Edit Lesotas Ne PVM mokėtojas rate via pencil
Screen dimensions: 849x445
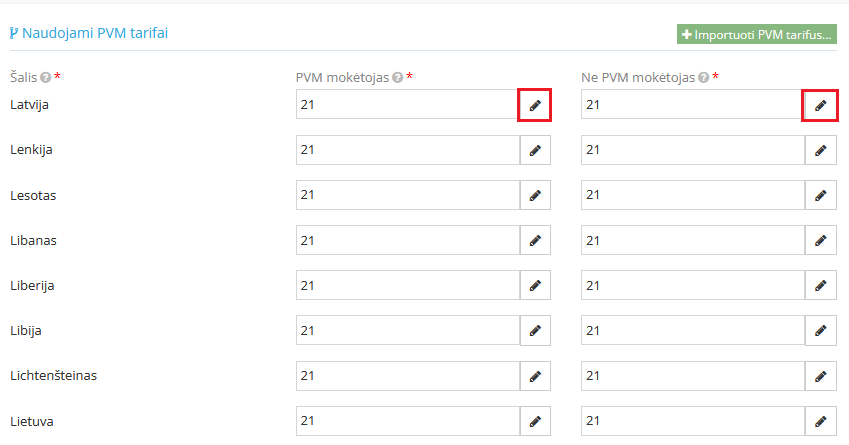(x=820, y=195)
